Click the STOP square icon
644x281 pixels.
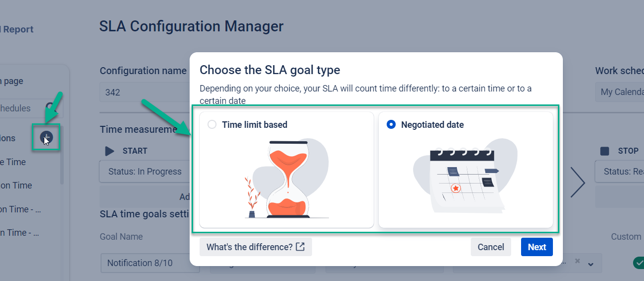coord(605,151)
